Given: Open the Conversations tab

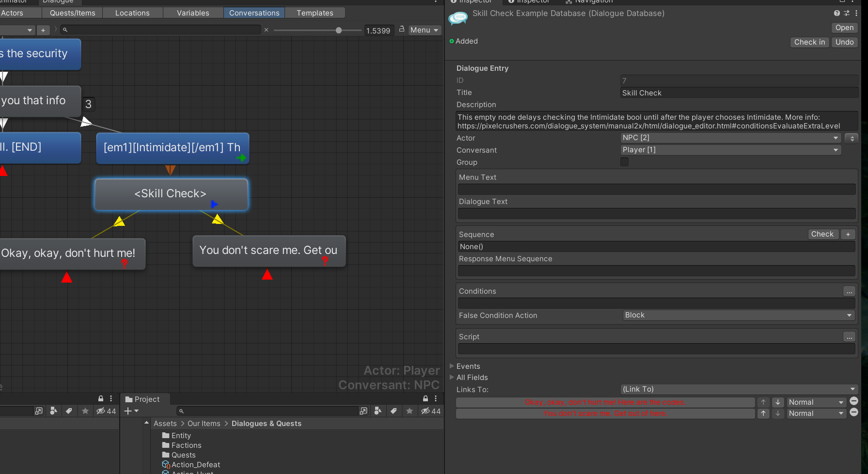Looking at the screenshot, I should coord(254,13).
